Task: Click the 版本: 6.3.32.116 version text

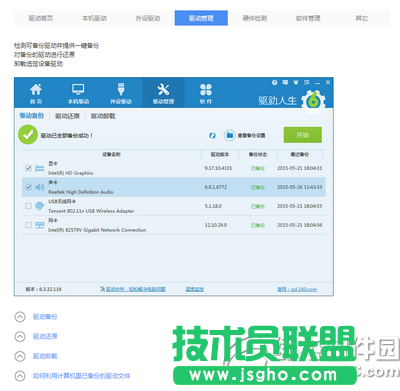Action: 43,289
